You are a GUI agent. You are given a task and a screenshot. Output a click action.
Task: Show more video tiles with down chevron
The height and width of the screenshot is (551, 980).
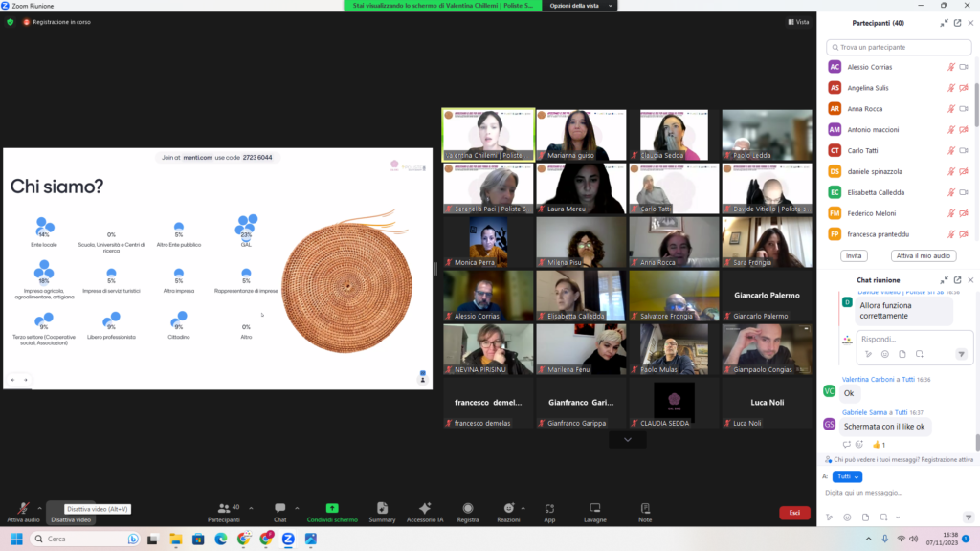point(628,440)
